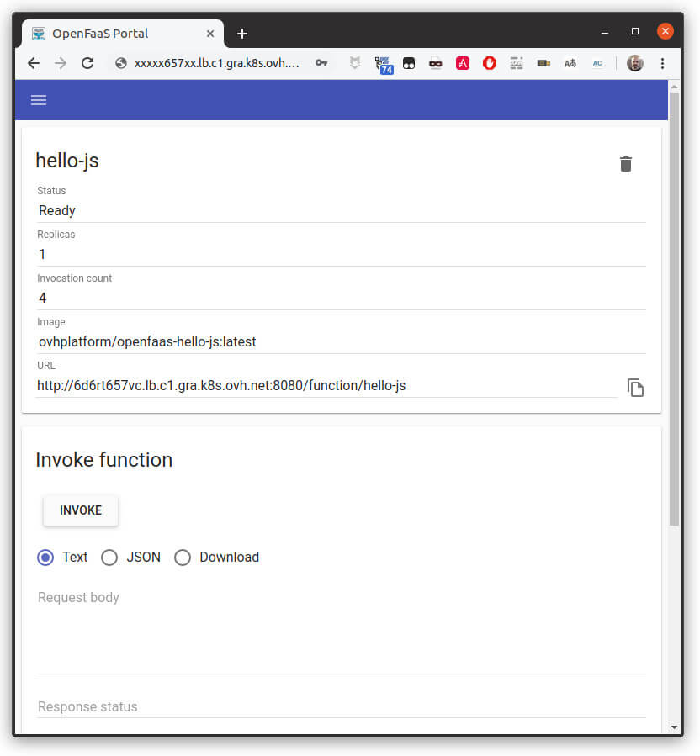
Task: Click the saved passwords key icon
Action: coord(321,63)
